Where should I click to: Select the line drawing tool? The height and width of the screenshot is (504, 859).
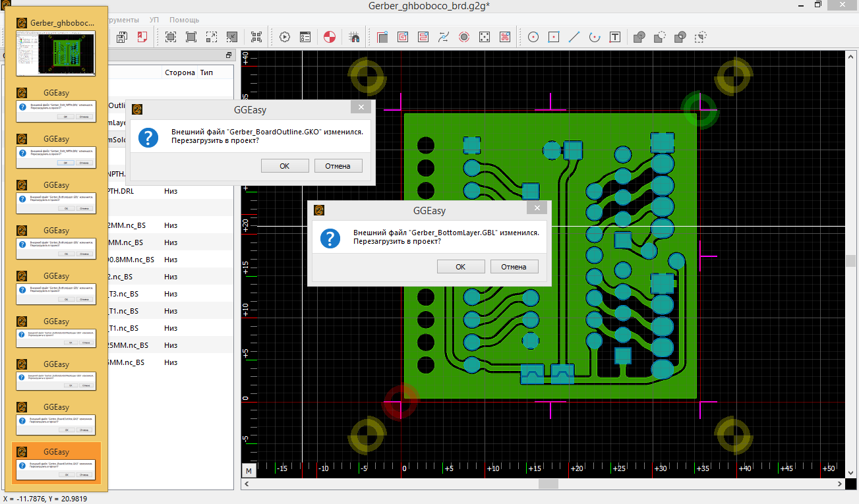(574, 37)
